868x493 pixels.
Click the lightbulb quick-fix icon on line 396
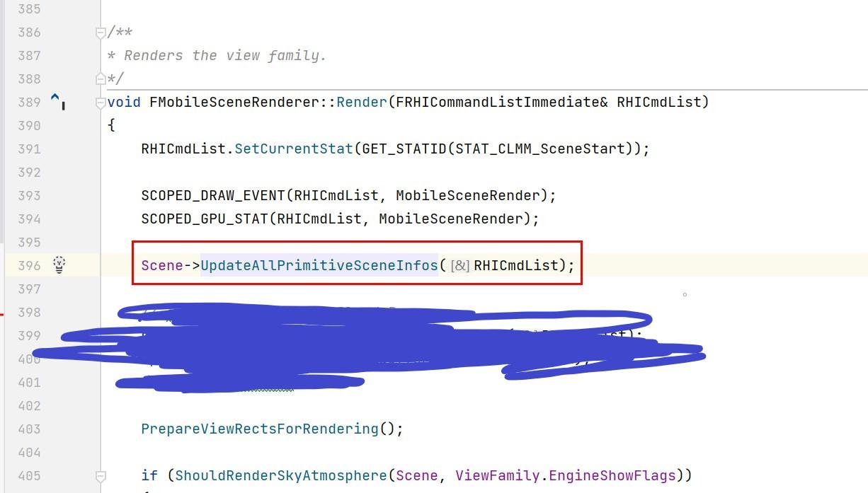59,265
